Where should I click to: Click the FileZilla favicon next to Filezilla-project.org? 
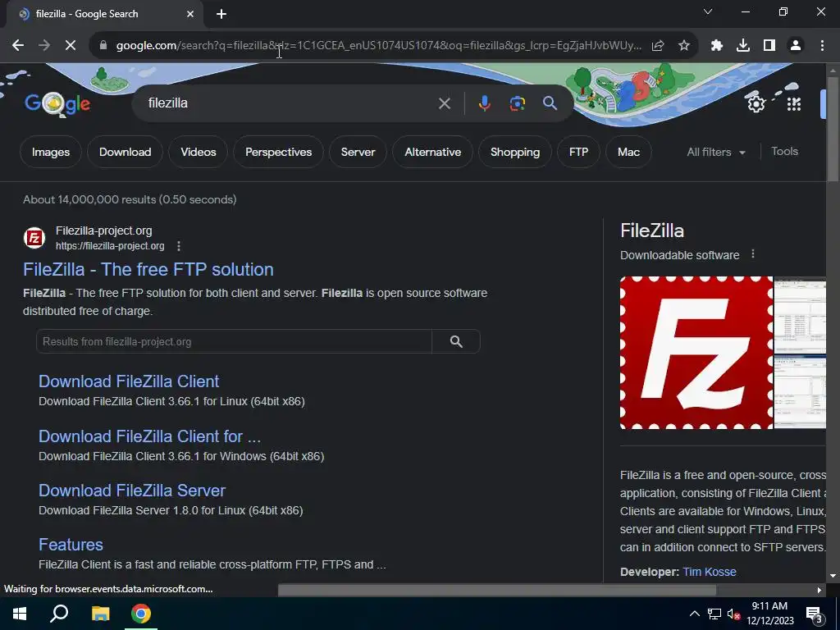[34, 238]
